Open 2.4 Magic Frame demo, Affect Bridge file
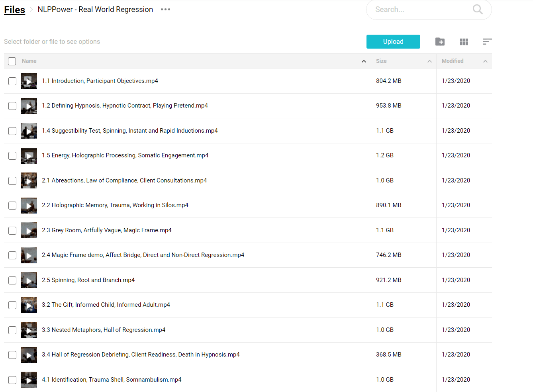 (143, 255)
